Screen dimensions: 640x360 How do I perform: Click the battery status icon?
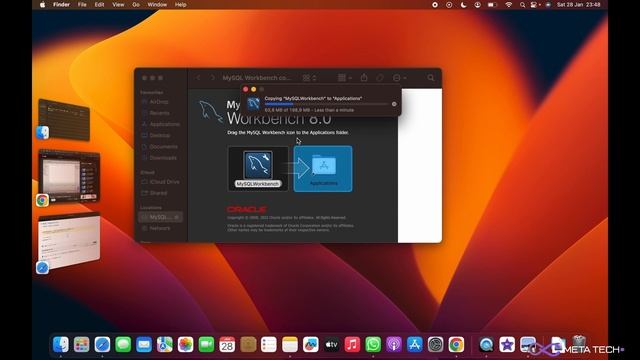[492, 4]
